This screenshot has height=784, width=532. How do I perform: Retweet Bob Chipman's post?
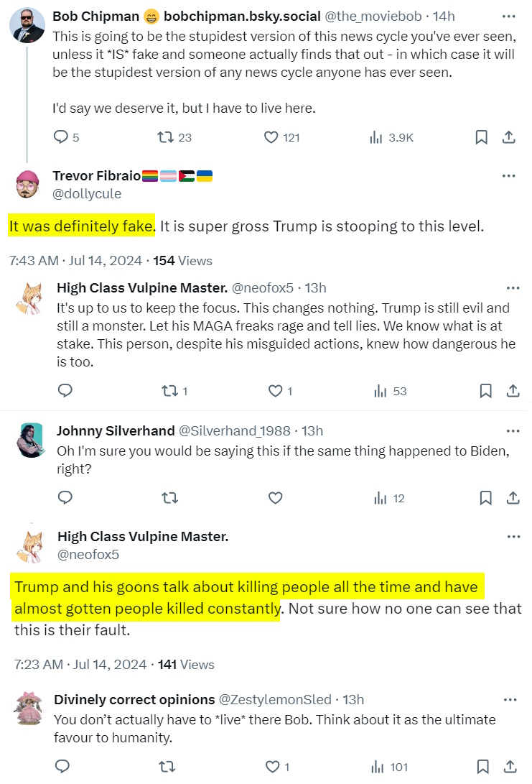164,137
